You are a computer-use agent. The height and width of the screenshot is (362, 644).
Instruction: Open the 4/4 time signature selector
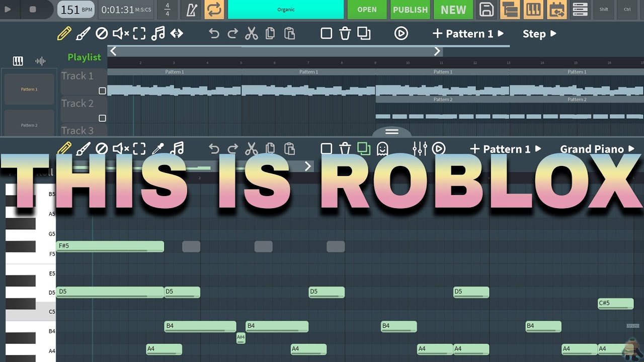tap(168, 10)
